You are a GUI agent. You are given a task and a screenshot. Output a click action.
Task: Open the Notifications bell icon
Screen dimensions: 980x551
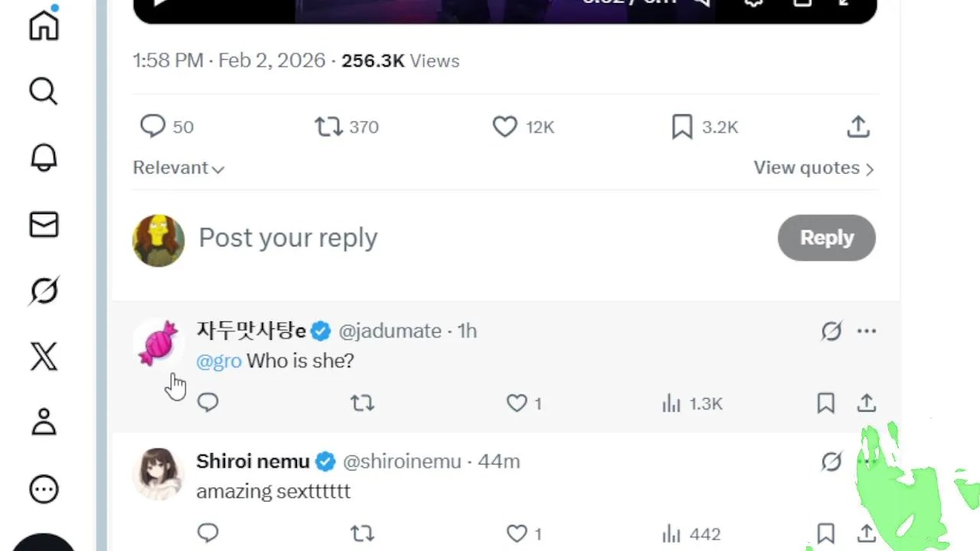pos(44,158)
